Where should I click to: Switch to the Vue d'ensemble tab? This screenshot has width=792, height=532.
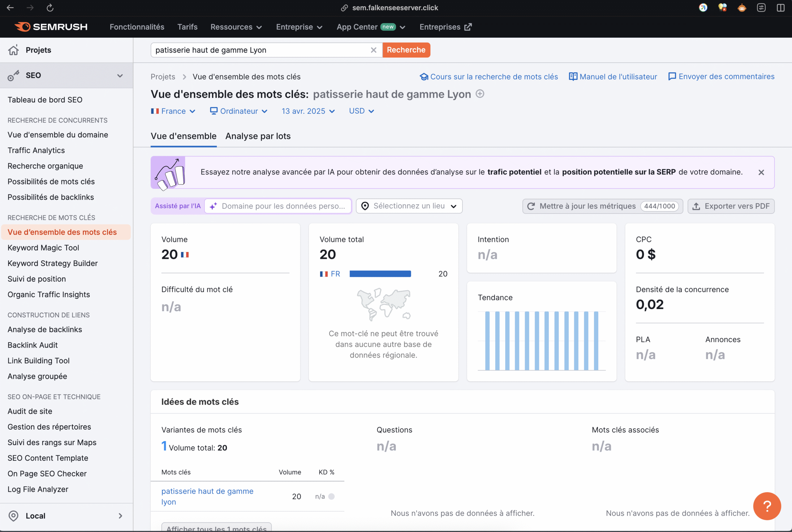(x=183, y=136)
